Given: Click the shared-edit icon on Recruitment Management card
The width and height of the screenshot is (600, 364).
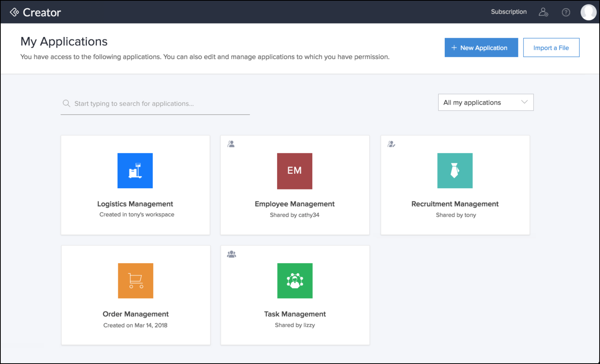Looking at the screenshot, I should (391, 144).
